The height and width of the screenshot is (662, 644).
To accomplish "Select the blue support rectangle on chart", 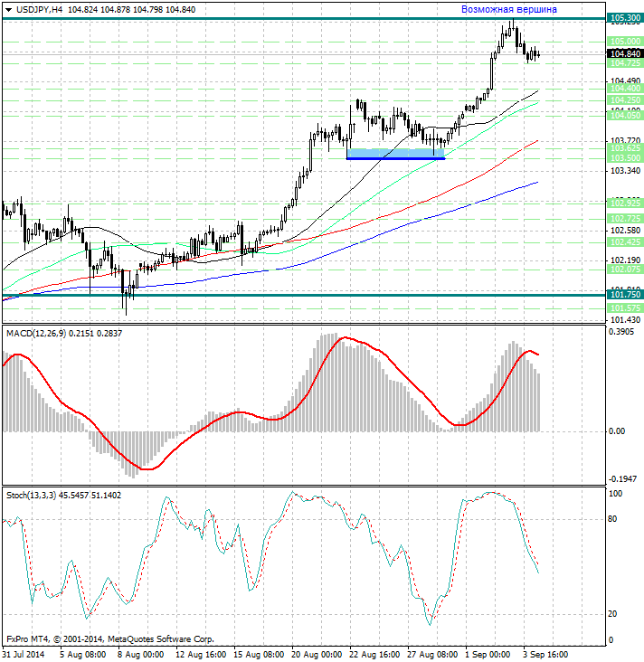I will (x=395, y=154).
